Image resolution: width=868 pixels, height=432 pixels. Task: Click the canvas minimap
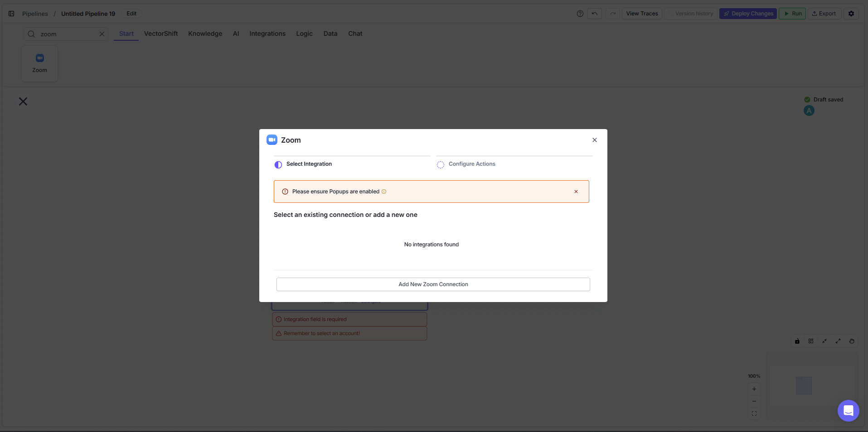coord(812,386)
